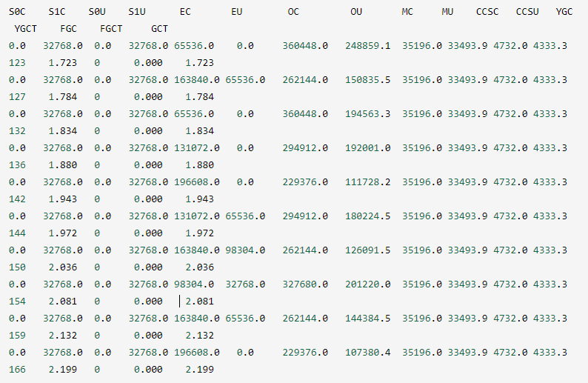
Task: Select the OU column header
Action: click(356, 12)
